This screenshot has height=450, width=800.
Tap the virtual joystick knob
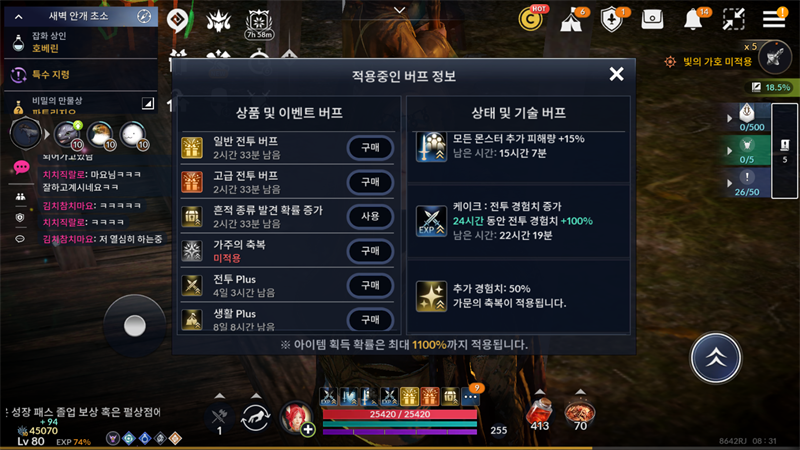click(135, 326)
